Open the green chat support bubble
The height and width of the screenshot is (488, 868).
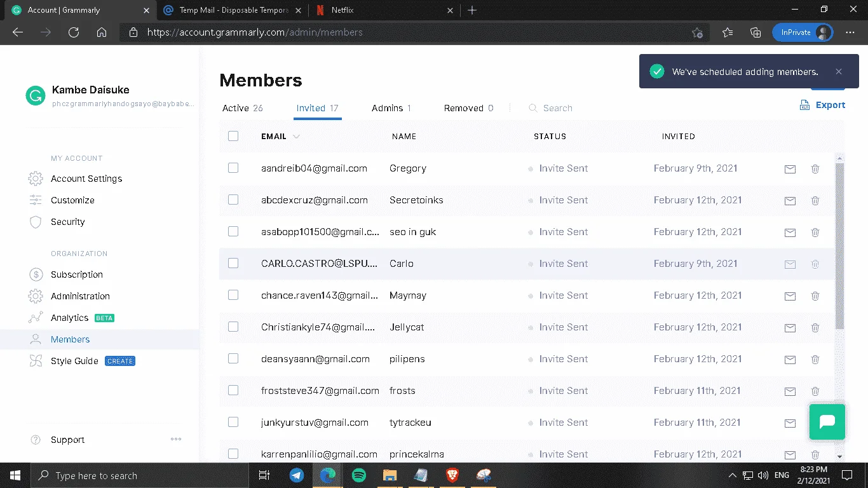pyautogui.click(x=827, y=422)
